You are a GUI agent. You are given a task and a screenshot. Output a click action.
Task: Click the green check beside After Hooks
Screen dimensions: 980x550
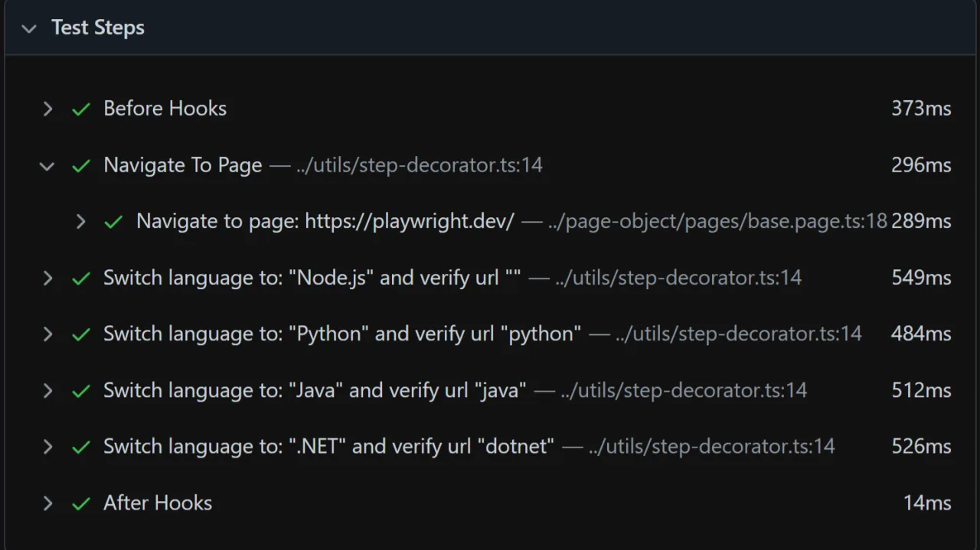81,504
